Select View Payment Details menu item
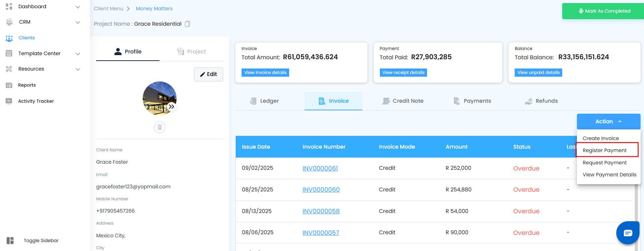 [609, 175]
